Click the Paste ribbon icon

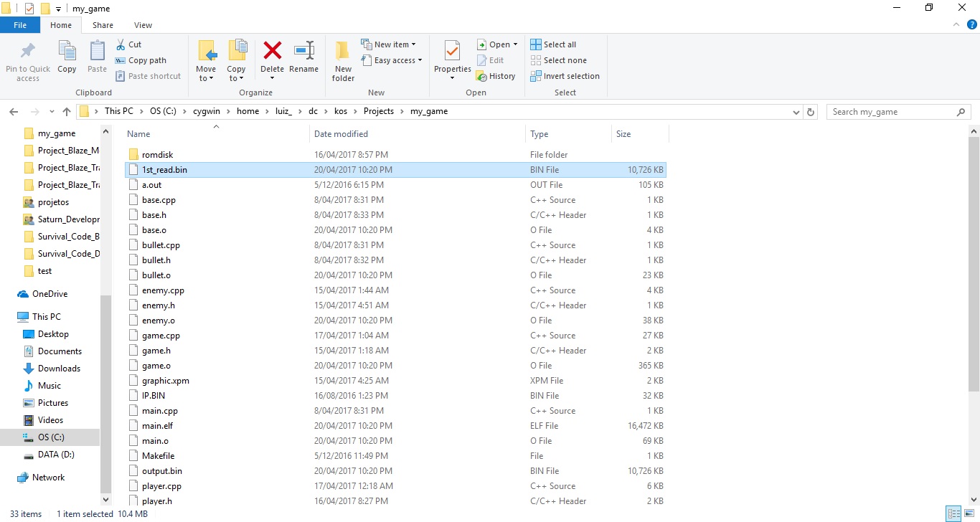click(x=97, y=51)
